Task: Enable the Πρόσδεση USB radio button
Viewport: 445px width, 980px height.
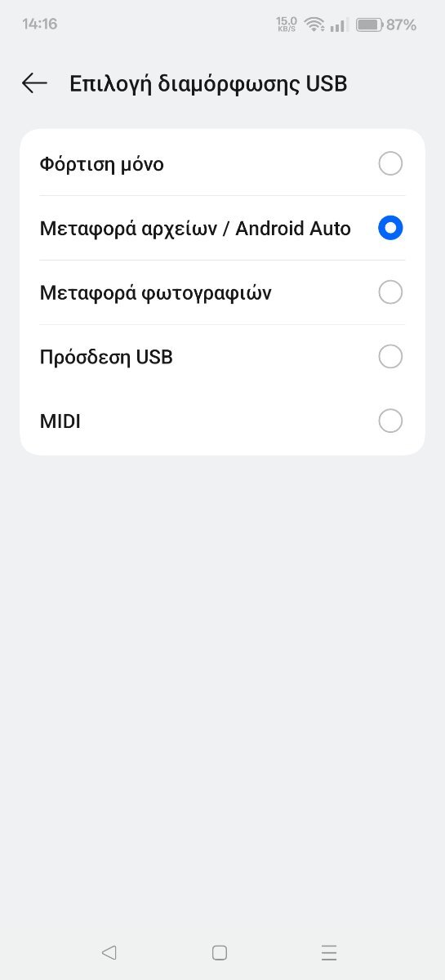Action: [x=390, y=357]
